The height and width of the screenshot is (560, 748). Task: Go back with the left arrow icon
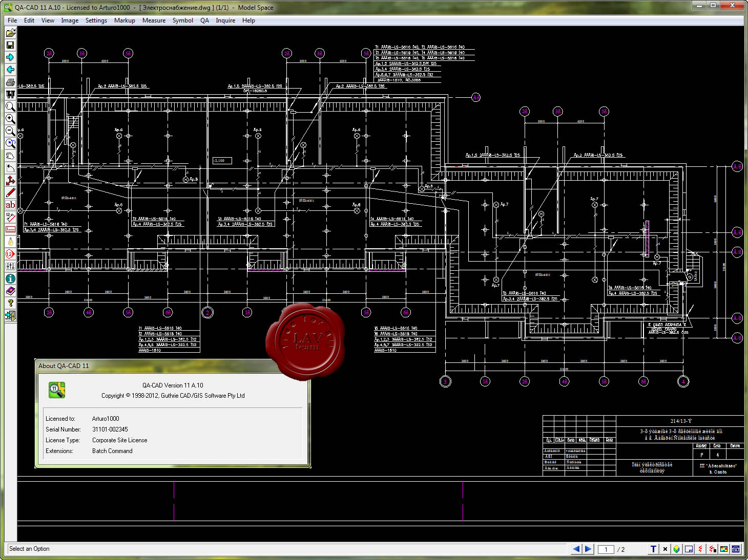pos(10,70)
